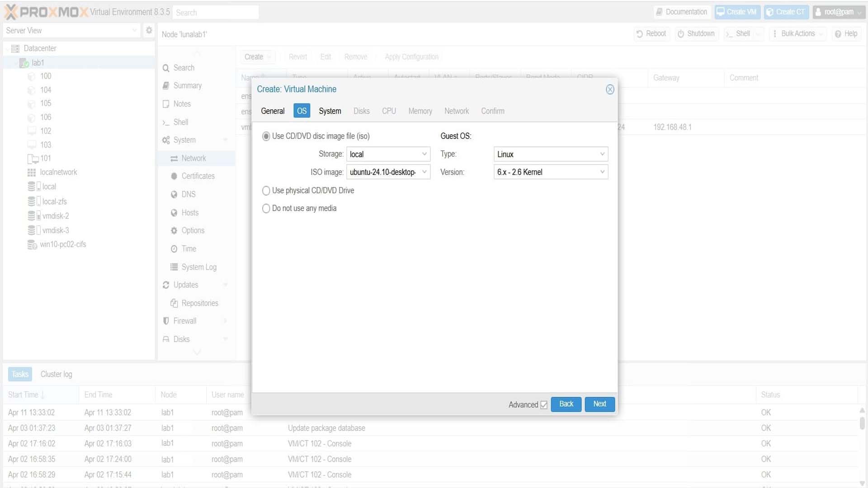Switch to the System tab
Viewport: 868px width, 488px height.
pyautogui.click(x=330, y=111)
